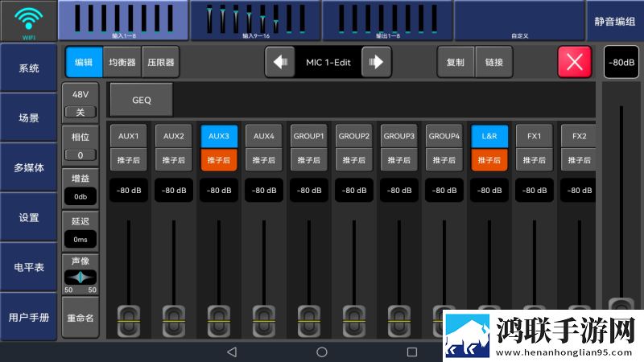The width and height of the screenshot is (644, 362).
Task: Toggle AUX3 send assignment
Action: click(x=219, y=136)
